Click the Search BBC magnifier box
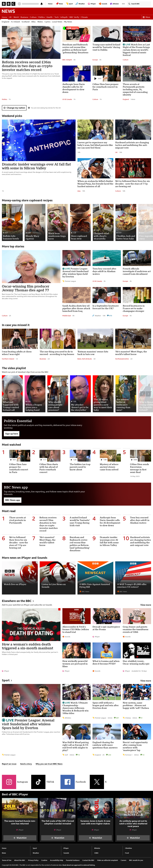The image size is (153, 868). click(139, 4)
